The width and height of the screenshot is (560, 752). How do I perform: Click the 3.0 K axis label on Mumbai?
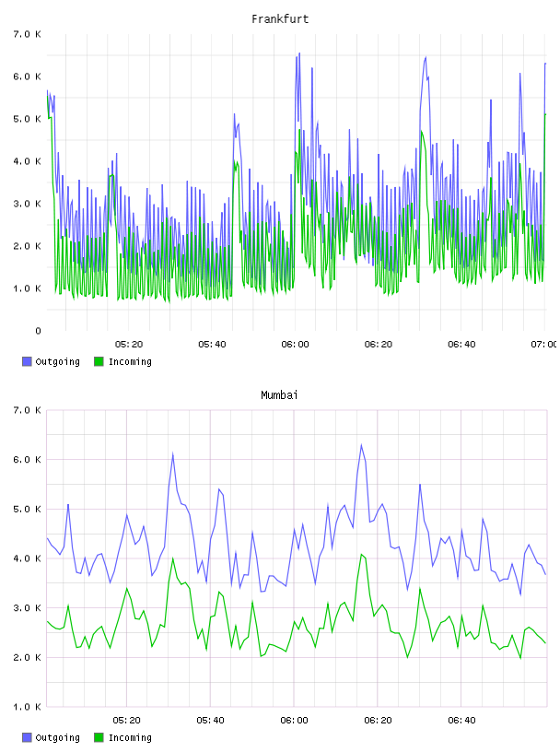tap(27, 607)
